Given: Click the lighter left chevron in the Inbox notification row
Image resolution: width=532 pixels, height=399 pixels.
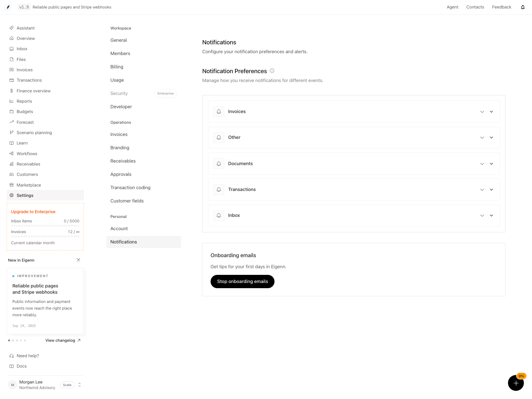Looking at the screenshot, I should 482,215.
